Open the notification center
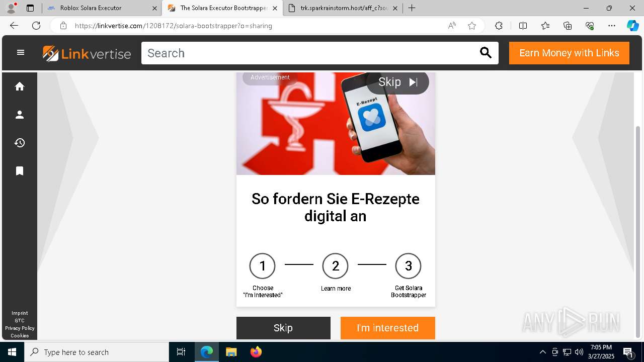Screen dimensions: 644x362 628,352
